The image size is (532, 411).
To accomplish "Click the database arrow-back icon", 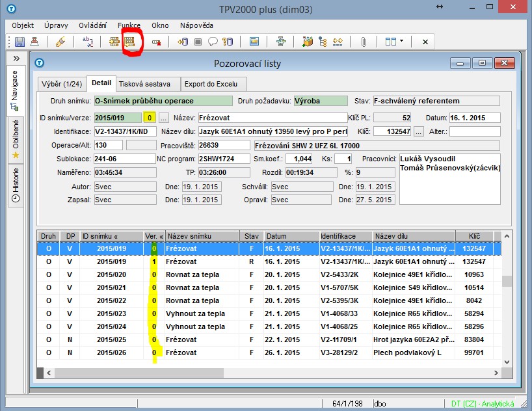I will coord(183,42).
